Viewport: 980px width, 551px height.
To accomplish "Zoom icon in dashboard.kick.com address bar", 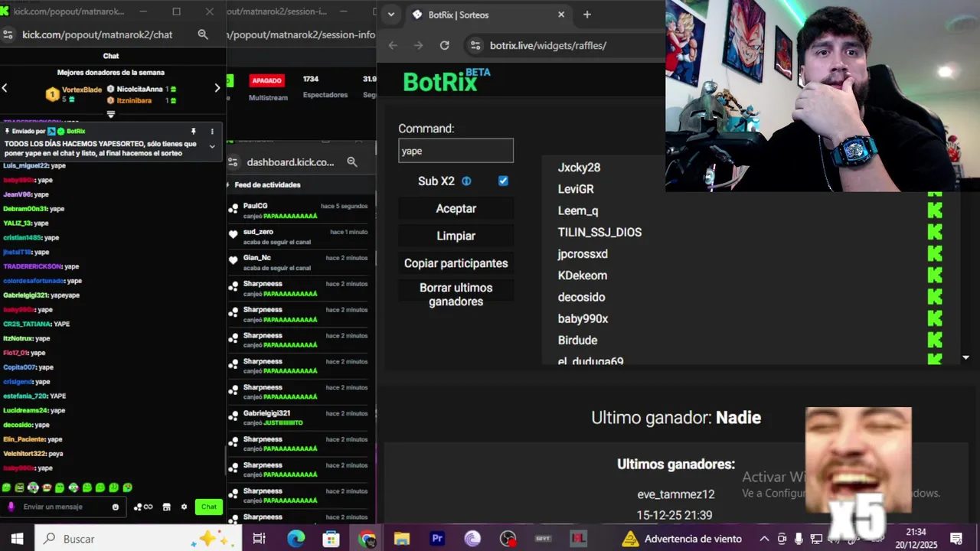I will pos(352,161).
